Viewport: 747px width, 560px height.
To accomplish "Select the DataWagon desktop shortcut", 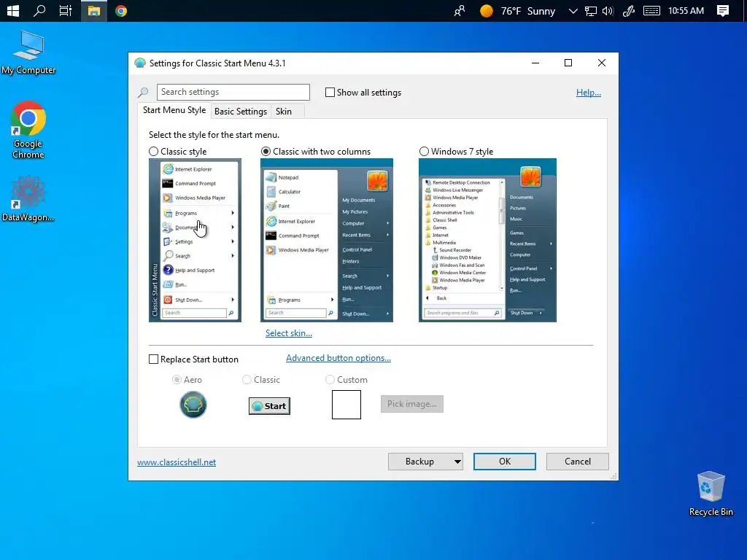I will [x=28, y=199].
